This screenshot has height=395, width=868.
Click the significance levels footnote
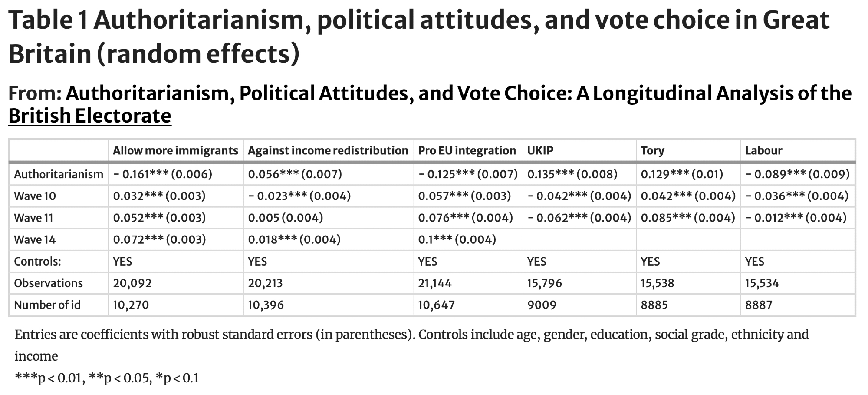pos(107,378)
